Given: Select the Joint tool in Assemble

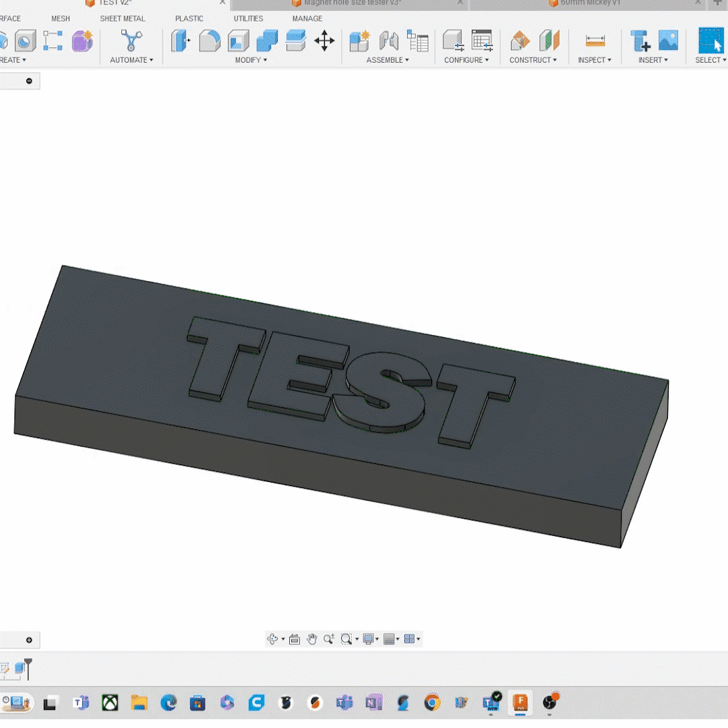Looking at the screenshot, I should pyautogui.click(x=388, y=41).
